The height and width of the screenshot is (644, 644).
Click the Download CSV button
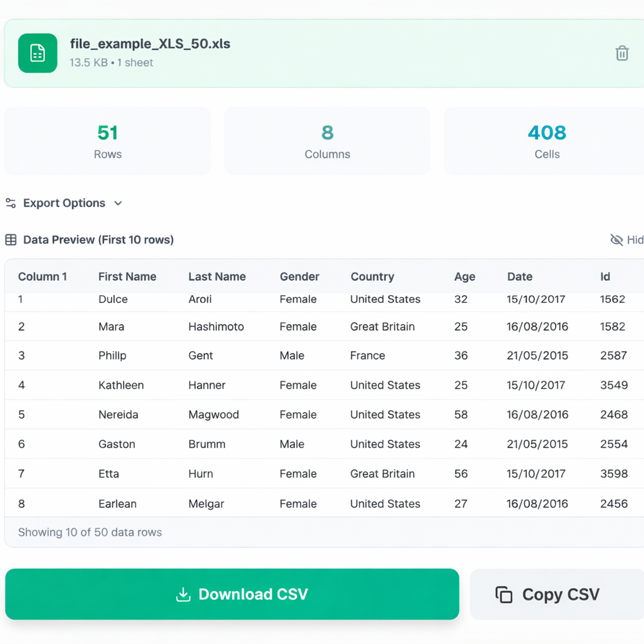tap(232, 594)
